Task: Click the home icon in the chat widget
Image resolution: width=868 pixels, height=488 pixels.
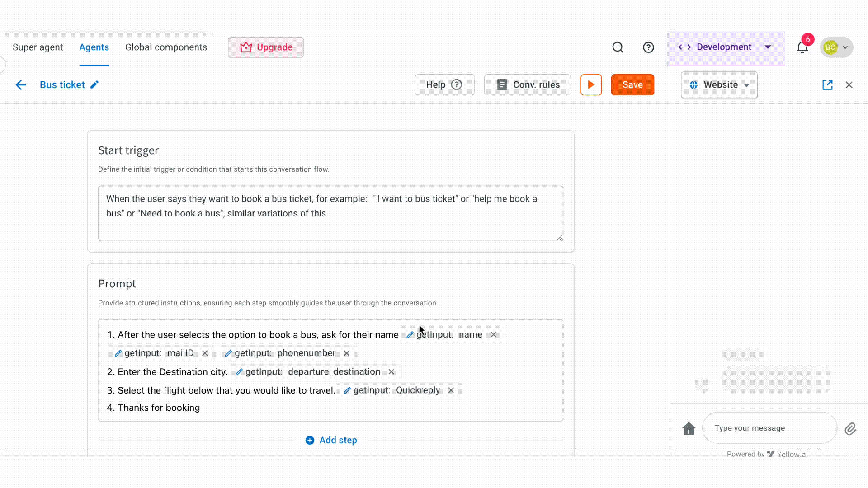Action: pos(689,428)
